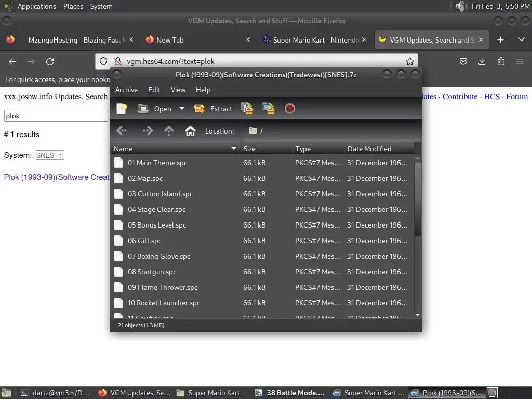
Task: Go forward in archive location history
Action: pos(148,130)
